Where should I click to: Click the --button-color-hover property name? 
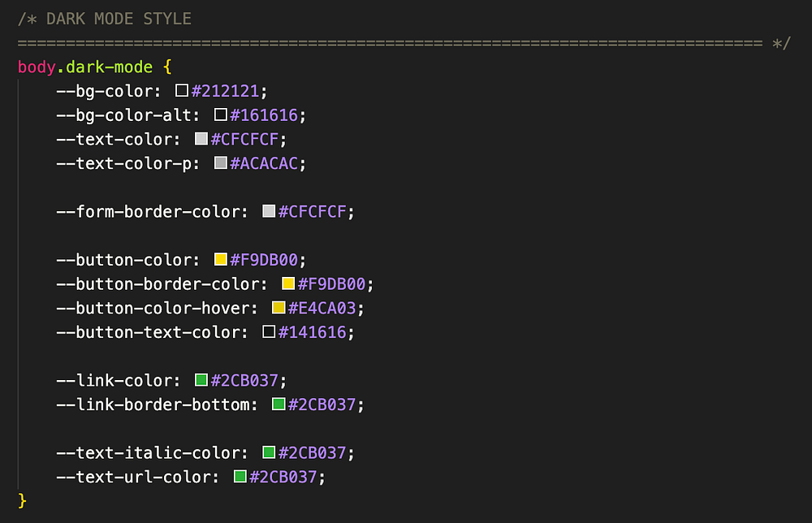point(158,309)
